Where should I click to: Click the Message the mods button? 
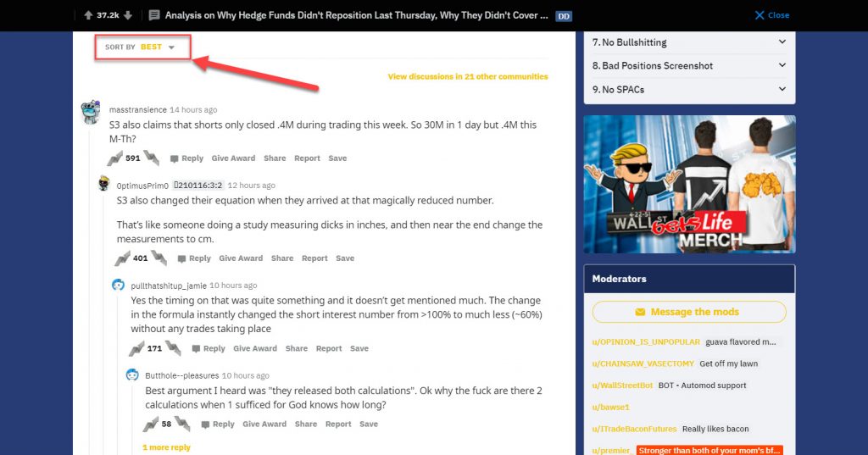[689, 312]
